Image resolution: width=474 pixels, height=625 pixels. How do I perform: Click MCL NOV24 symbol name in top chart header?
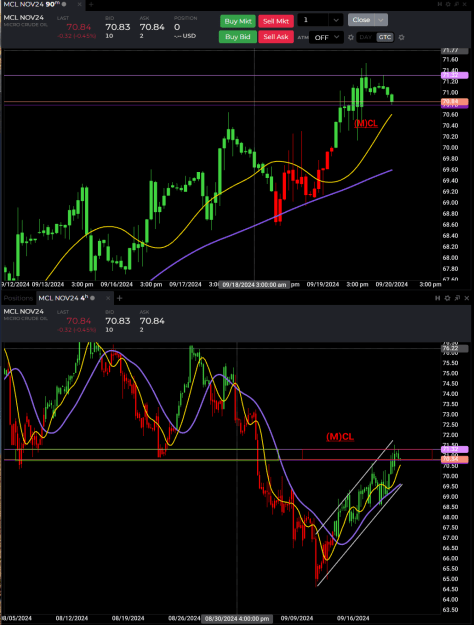(24, 18)
